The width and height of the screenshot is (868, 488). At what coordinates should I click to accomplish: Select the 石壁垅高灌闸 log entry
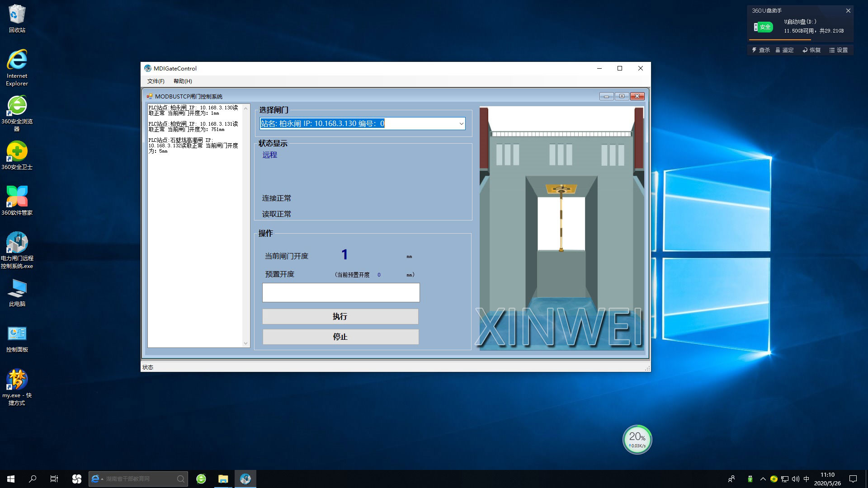click(x=193, y=145)
